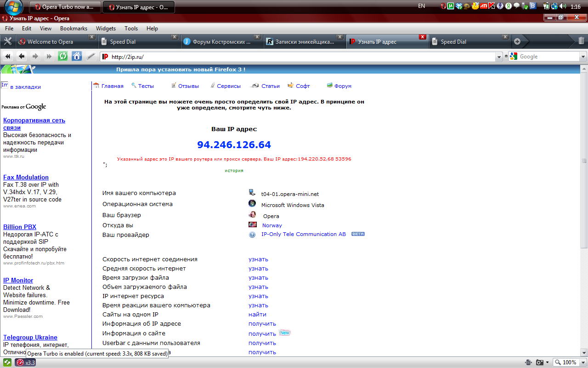Viewport: 588px width, 368px height.
Task: Click узнать next to Скорость интернет соединения
Action: [258, 259]
